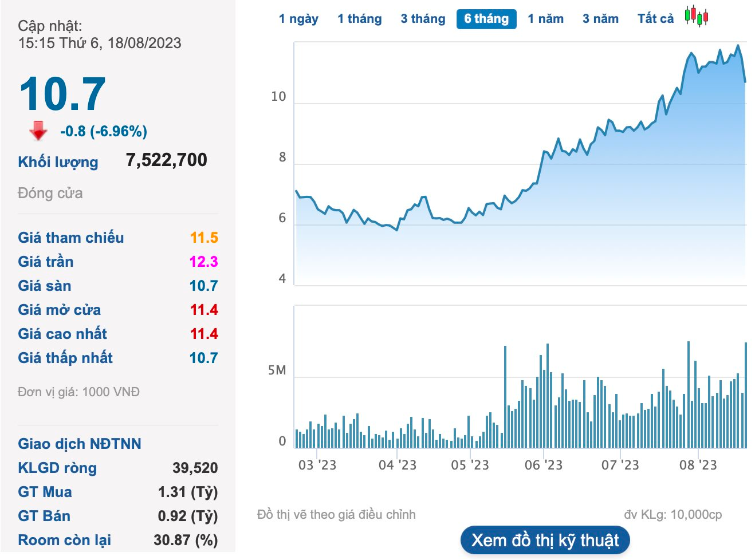Image resolution: width=755 pixels, height=560 pixels.
Task: Click the 'đv KLg: 10,000cp' note
Action: (x=673, y=515)
